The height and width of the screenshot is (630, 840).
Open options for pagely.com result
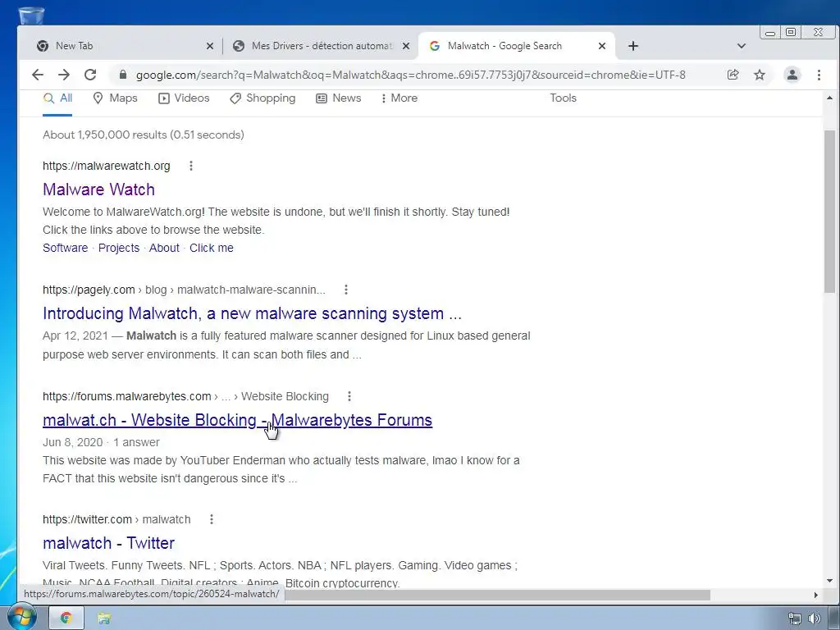[x=346, y=290]
